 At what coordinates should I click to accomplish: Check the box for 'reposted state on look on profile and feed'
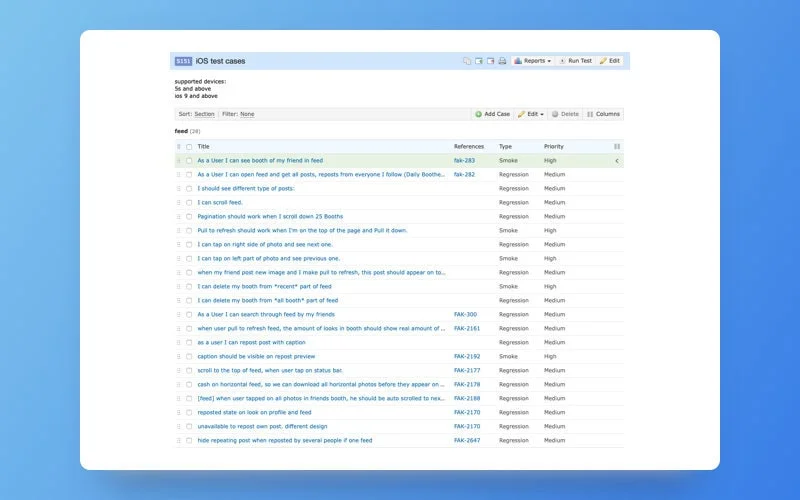pyautogui.click(x=189, y=413)
